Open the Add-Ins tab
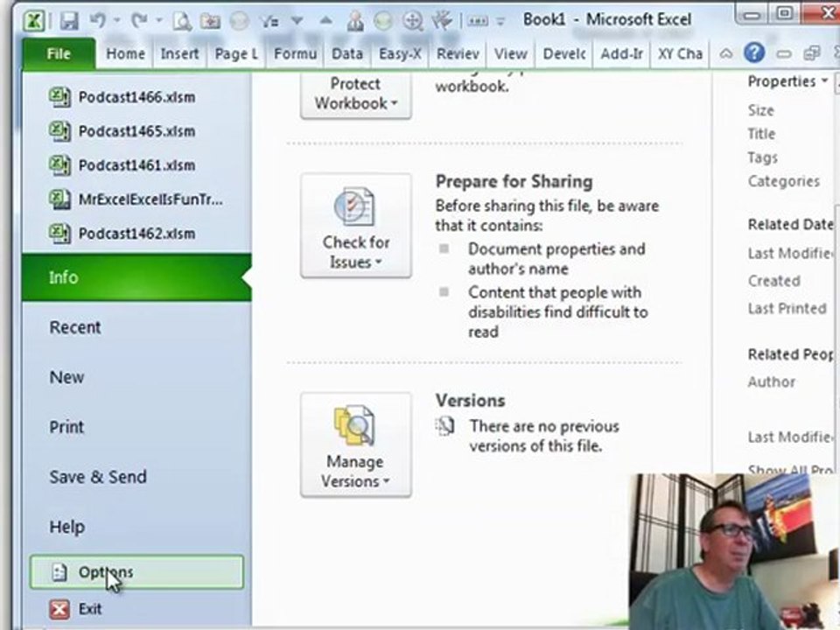The width and height of the screenshot is (840, 630). pos(621,53)
